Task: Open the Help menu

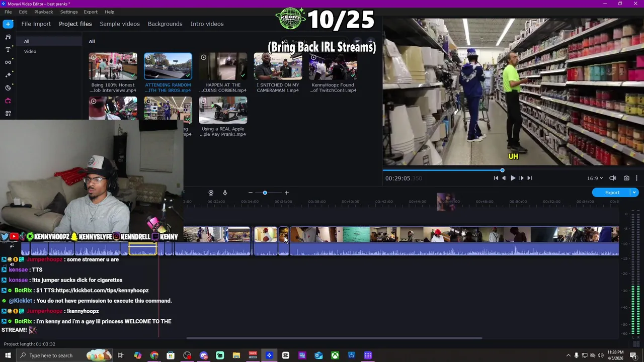Action: click(x=109, y=12)
